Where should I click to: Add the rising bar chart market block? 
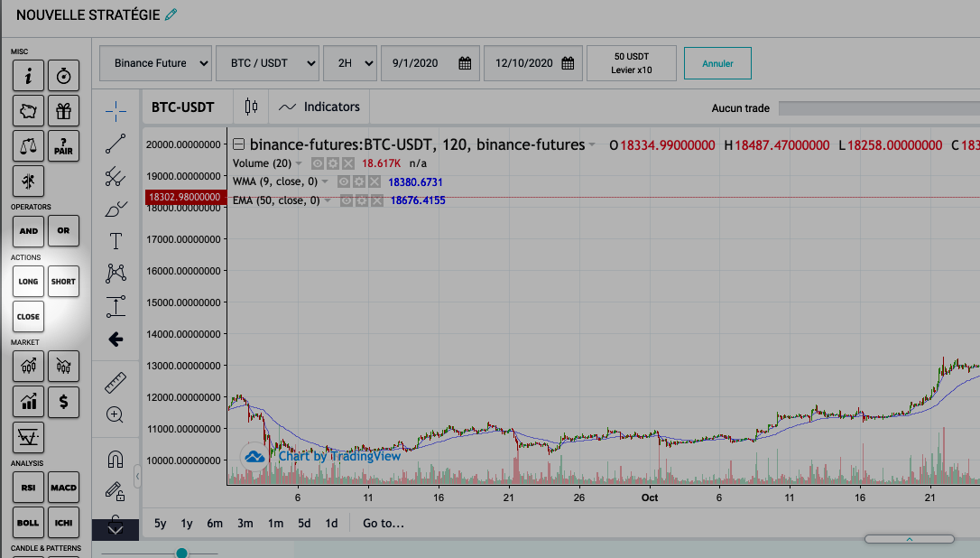point(28,402)
